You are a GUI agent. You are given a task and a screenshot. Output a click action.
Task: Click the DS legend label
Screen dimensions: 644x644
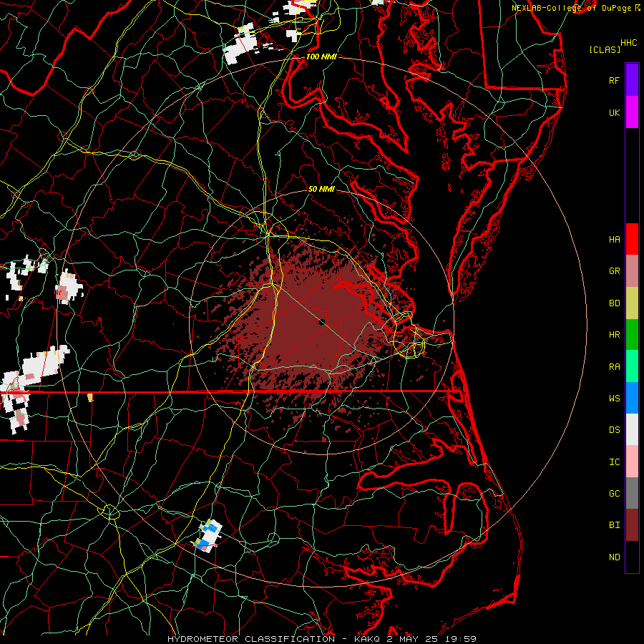tap(614, 430)
